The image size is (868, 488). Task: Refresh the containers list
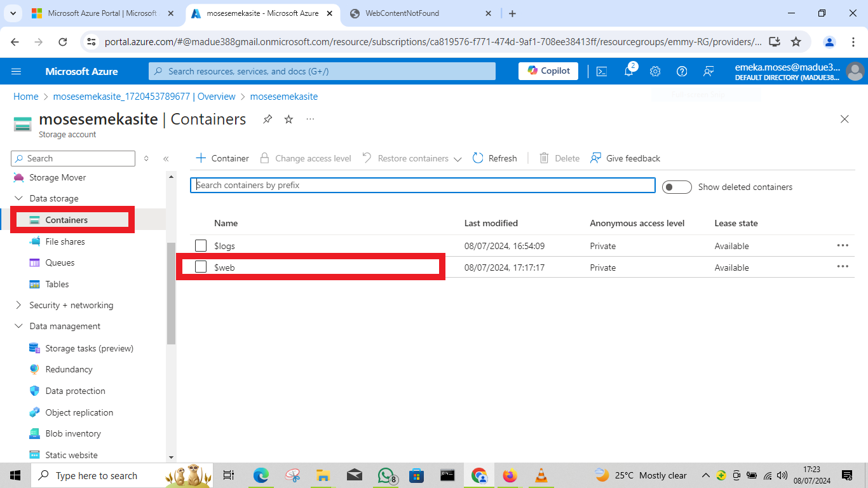tap(495, 158)
